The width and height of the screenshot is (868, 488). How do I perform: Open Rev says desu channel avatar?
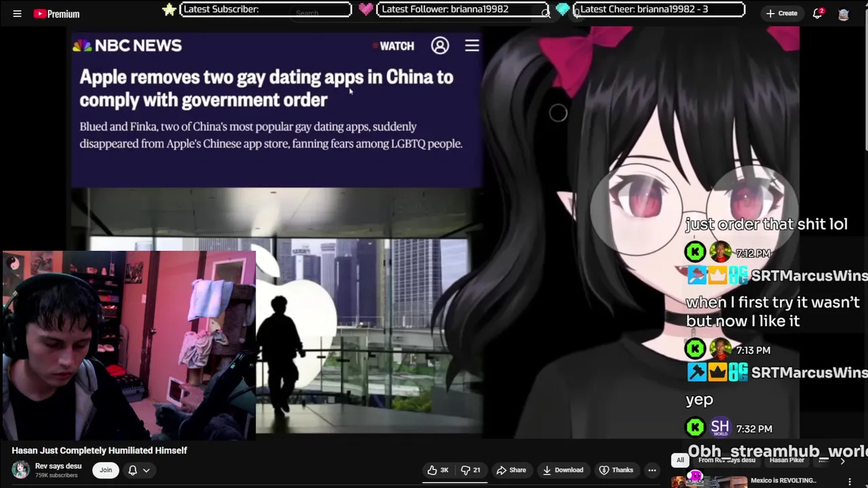(21, 470)
